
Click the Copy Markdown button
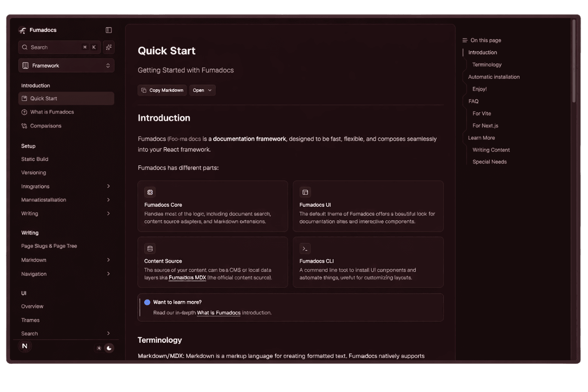pos(162,91)
